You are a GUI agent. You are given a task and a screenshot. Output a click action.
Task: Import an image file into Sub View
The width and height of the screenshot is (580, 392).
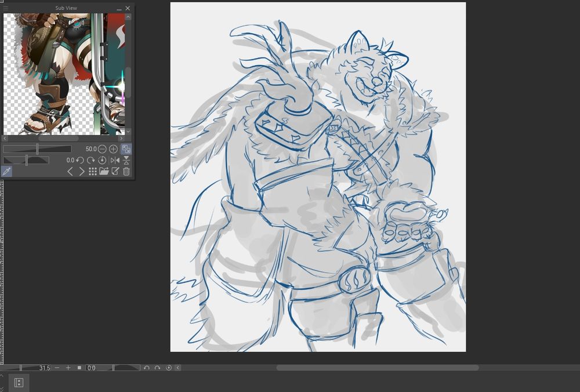click(104, 171)
